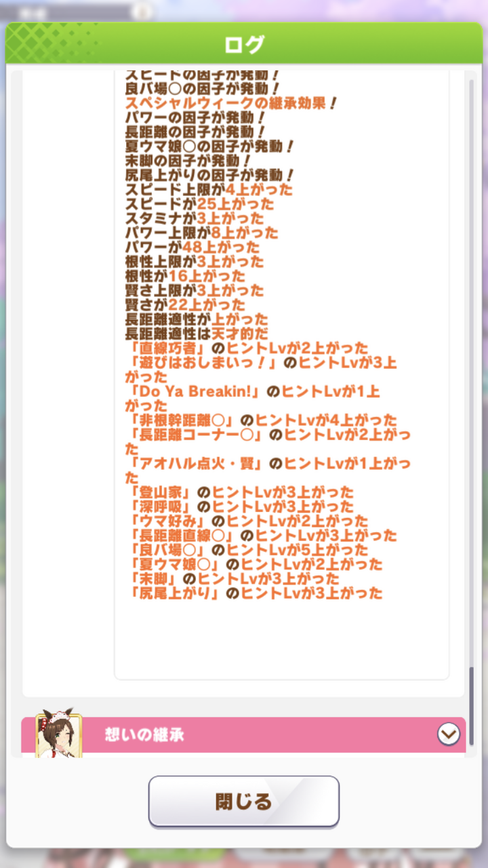Viewport: 488px width, 868px height.
Task: Click the line 長距離適性が上がった
Action: click(197, 319)
